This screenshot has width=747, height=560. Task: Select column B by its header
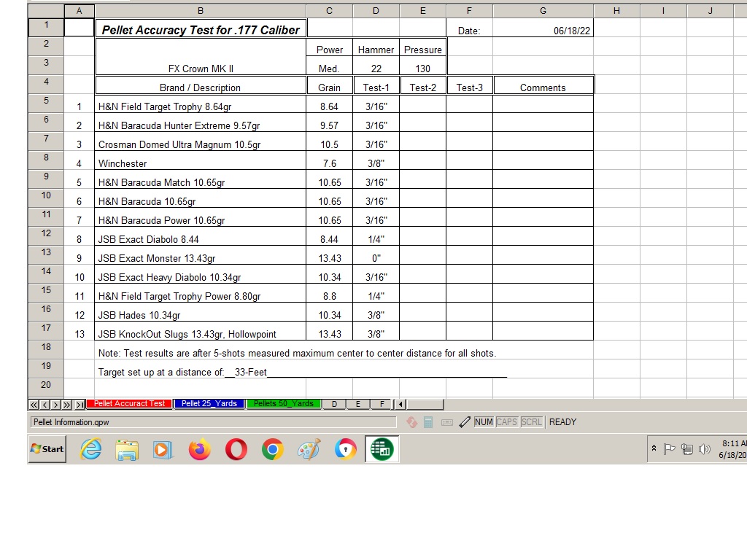tap(201, 11)
